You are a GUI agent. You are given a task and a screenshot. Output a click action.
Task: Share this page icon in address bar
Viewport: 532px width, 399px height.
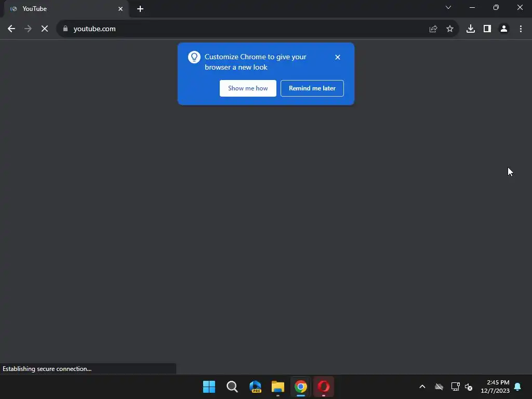point(433,29)
